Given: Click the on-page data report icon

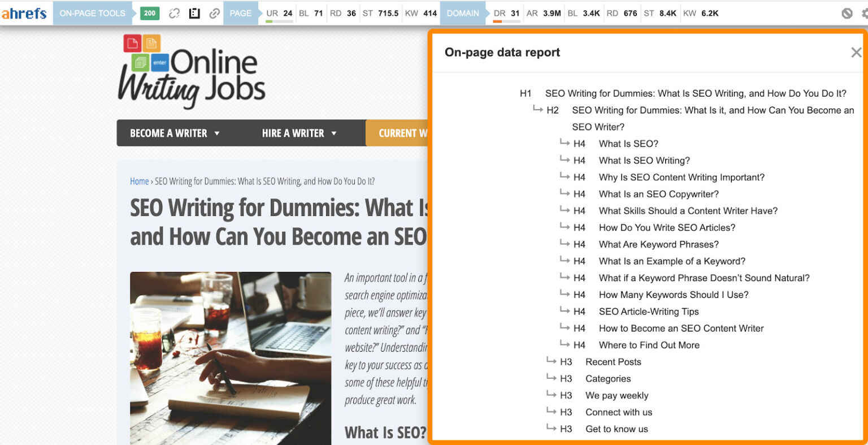Looking at the screenshot, I should tap(194, 12).
